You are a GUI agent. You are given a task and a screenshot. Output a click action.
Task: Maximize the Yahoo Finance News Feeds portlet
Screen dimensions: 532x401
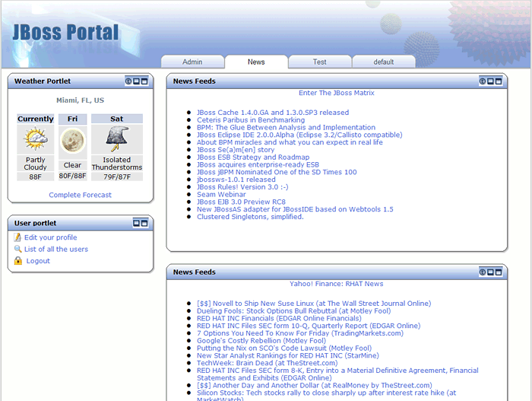coord(499,272)
